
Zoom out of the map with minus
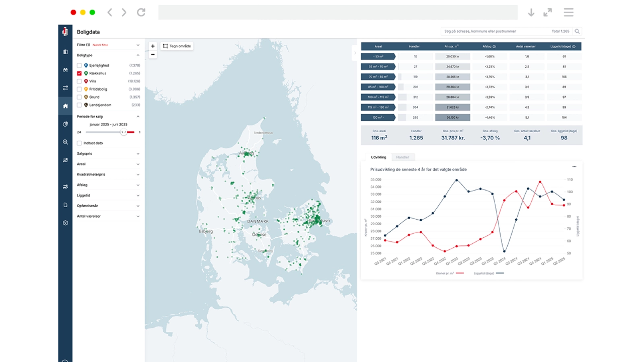[x=153, y=55]
